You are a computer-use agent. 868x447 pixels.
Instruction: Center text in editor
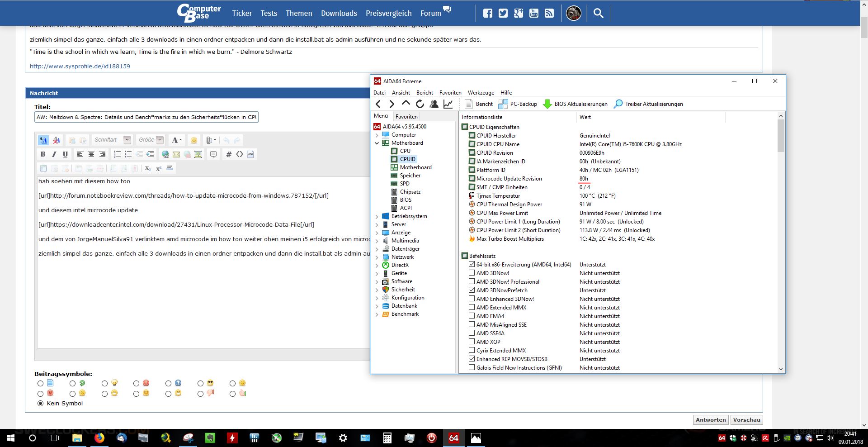[x=91, y=154]
